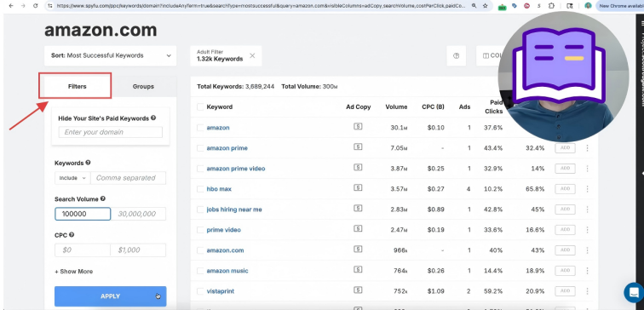Viewport: 644px width, 310px height.
Task: Open the three-dot menu for hbo max row
Action: tap(587, 189)
